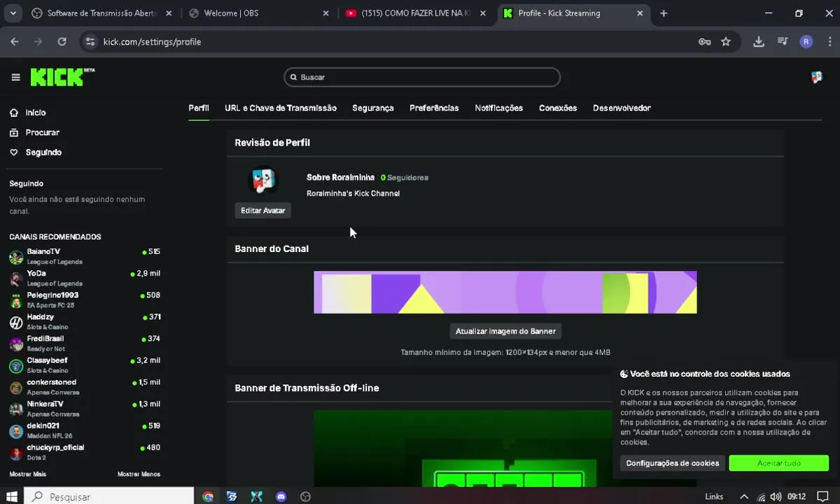
Task: Click the Editar Avatar button
Action: pyautogui.click(x=262, y=210)
